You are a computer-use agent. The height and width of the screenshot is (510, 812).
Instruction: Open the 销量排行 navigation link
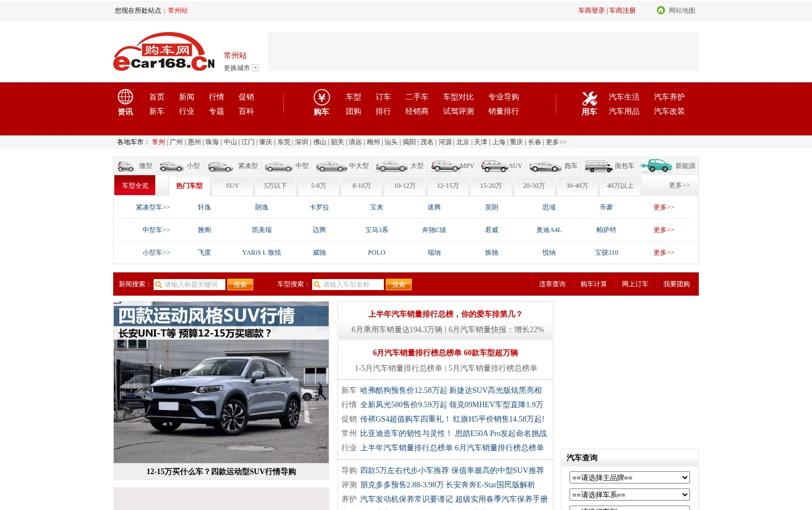tap(504, 111)
